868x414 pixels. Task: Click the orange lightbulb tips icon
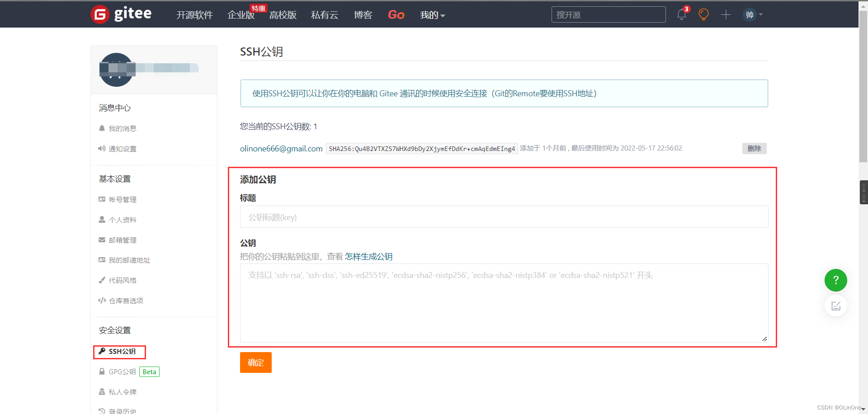click(703, 14)
